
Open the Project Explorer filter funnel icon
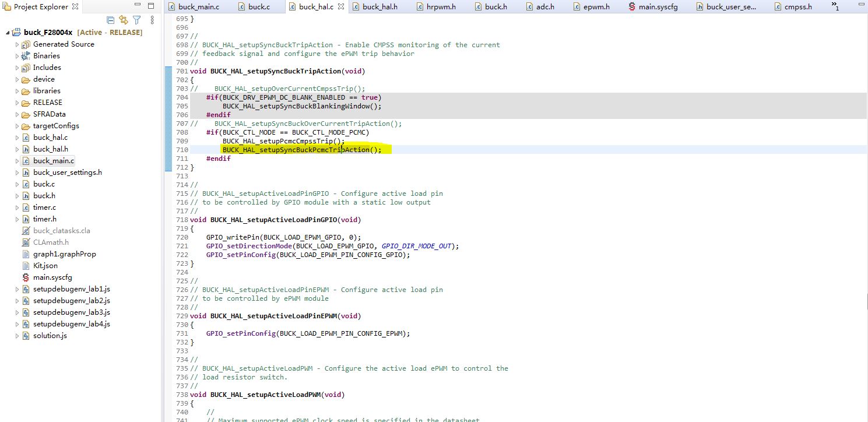point(136,20)
